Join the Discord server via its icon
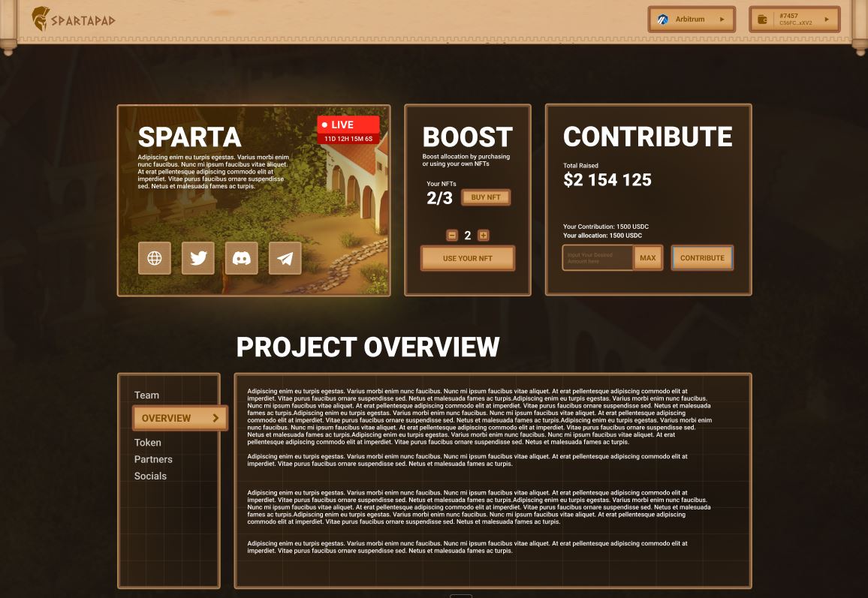Viewport: 868px width, 598px height. click(x=241, y=258)
